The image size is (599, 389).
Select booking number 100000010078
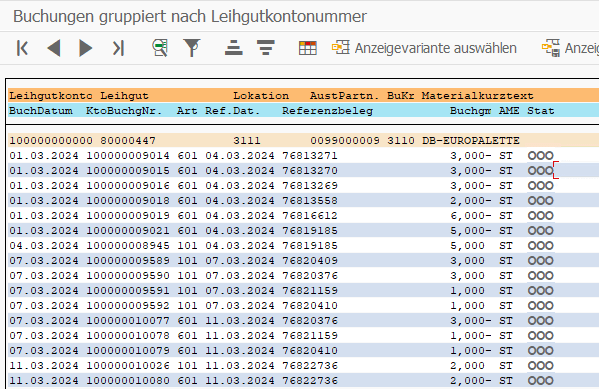(x=128, y=336)
